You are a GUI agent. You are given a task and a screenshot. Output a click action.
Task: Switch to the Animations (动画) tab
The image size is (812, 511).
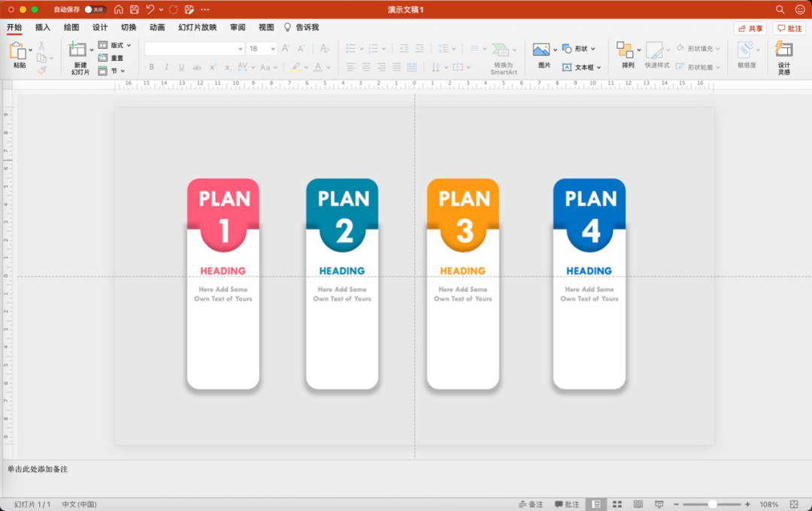click(157, 28)
